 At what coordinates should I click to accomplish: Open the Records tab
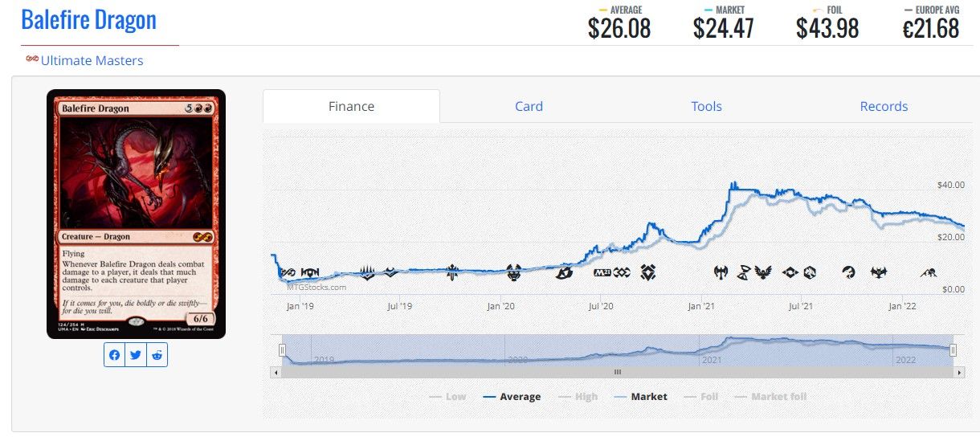pyautogui.click(x=884, y=106)
